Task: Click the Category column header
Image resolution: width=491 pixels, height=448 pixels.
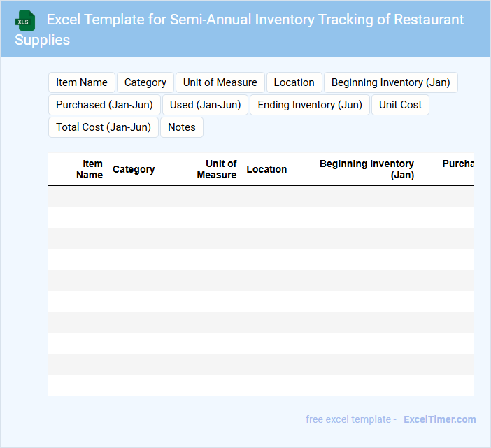Action: tap(134, 169)
